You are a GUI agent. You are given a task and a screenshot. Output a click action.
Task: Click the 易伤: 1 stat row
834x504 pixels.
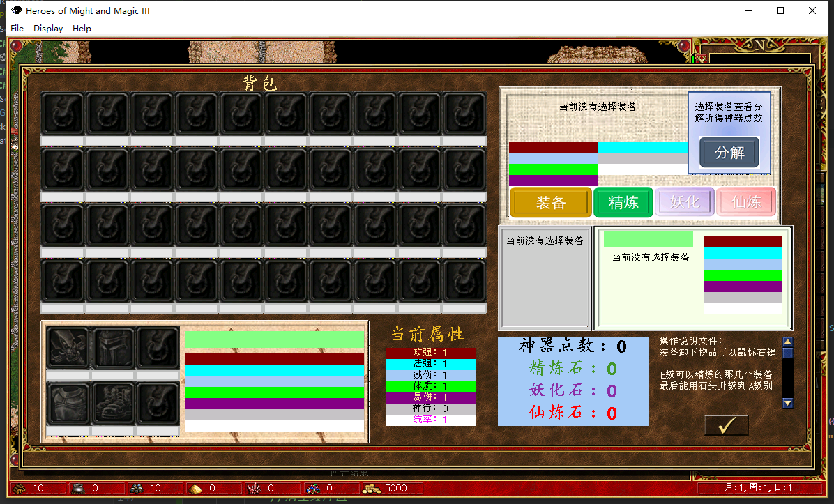(x=431, y=397)
